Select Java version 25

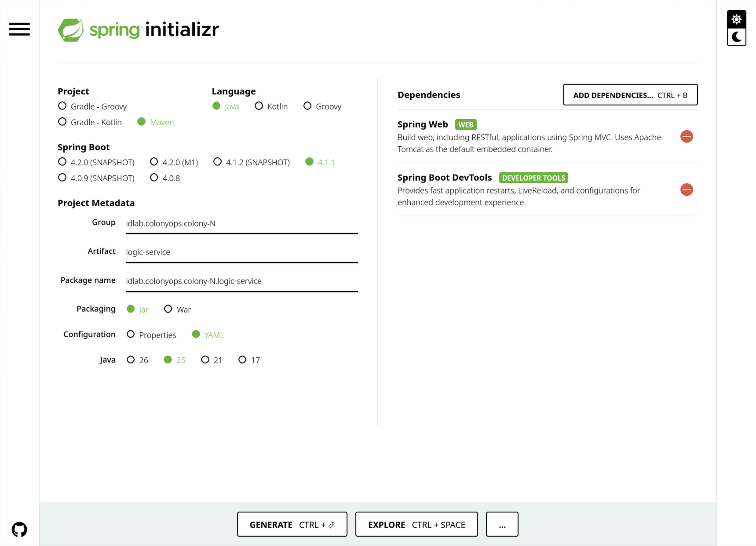[175, 360]
